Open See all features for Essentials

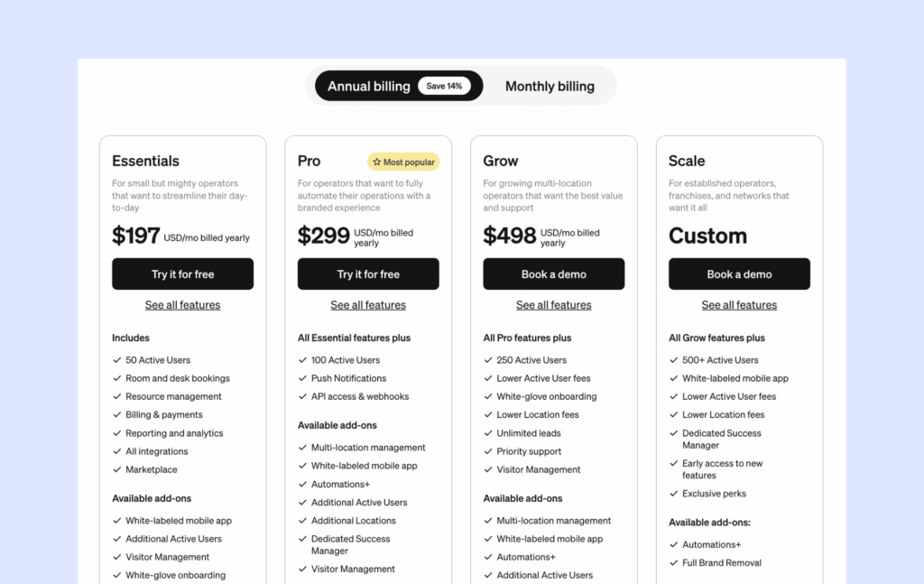(x=182, y=305)
